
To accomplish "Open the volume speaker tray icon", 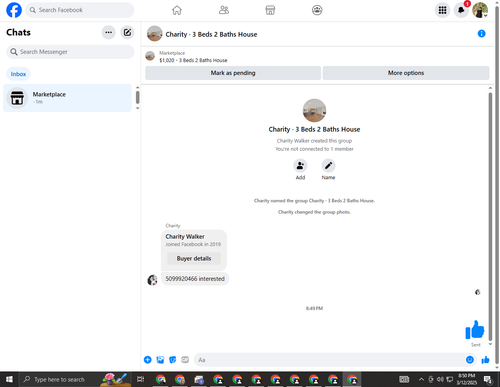I will pos(440,379).
